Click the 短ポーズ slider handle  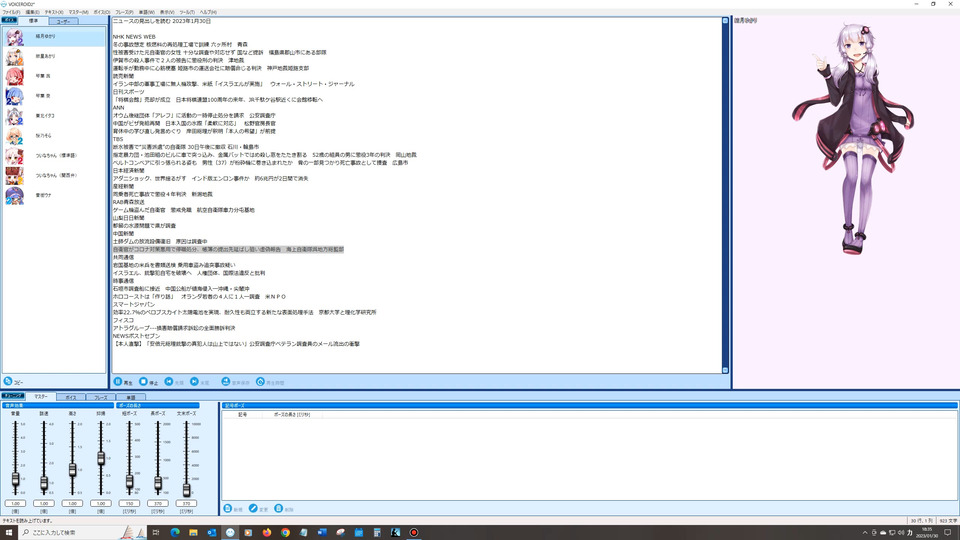129,482
